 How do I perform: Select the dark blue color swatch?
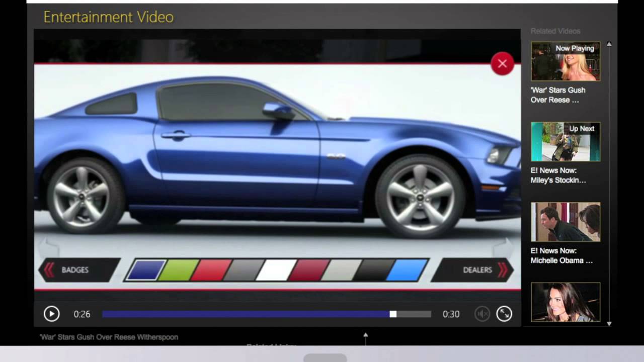(x=146, y=270)
